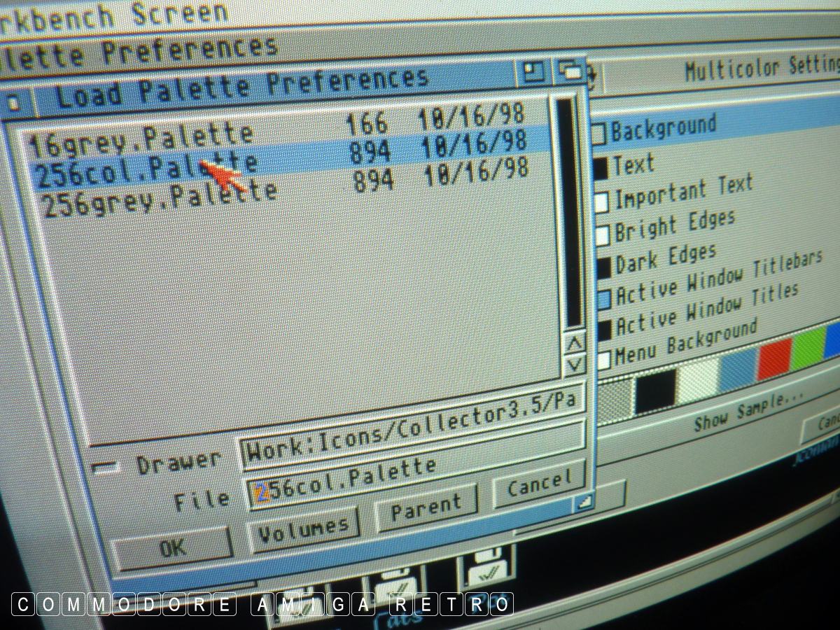
Task: Click the Drawer path input field
Action: pyautogui.click(x=412, y=442)
